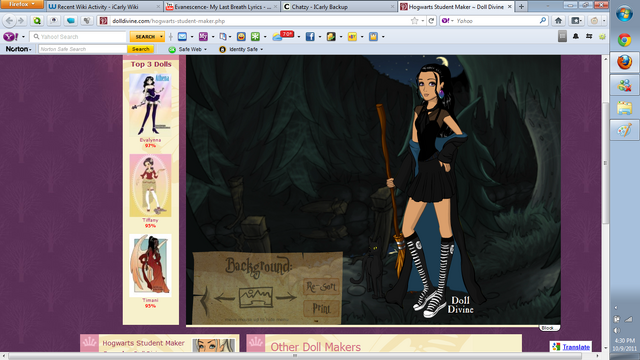Switch to Chatzy ICarly Backup tab
Image resolution: width=640 pixels, height=360 pixels.
point(338,7)
